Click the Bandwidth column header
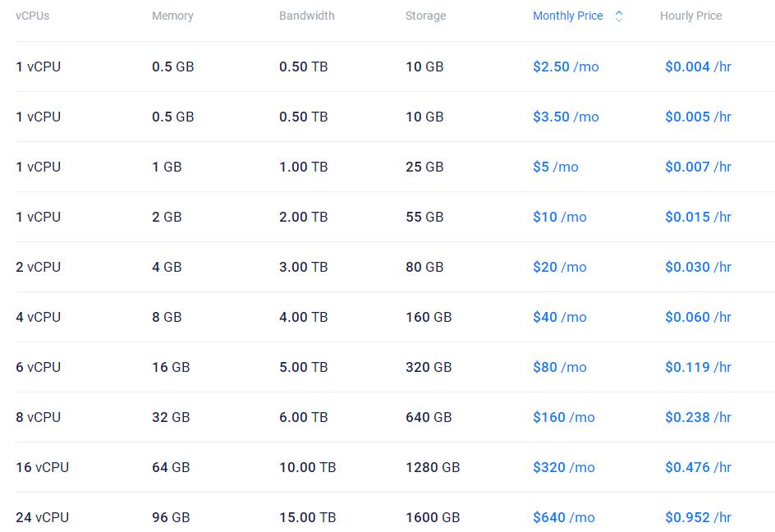The image size is (775, 532). tap(306, 16)
